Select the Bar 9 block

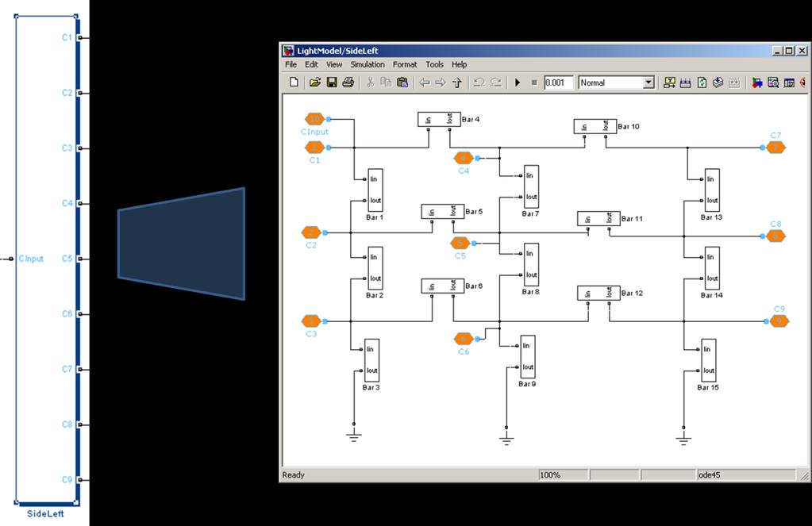point(528,357)
